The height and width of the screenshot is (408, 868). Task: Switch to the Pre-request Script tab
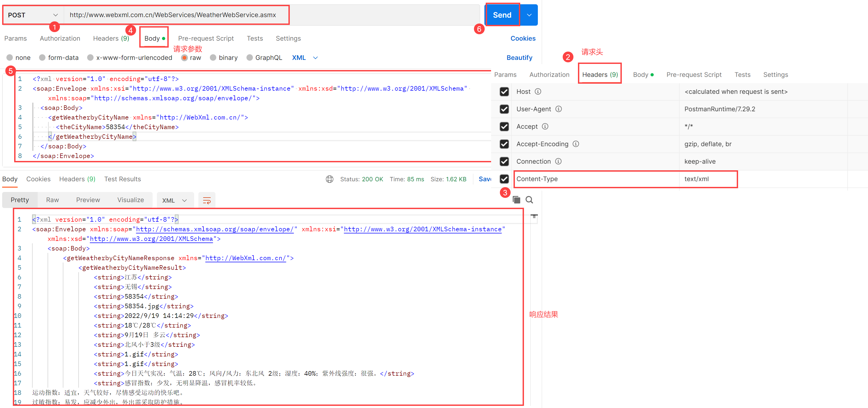[x=206, y=39]
